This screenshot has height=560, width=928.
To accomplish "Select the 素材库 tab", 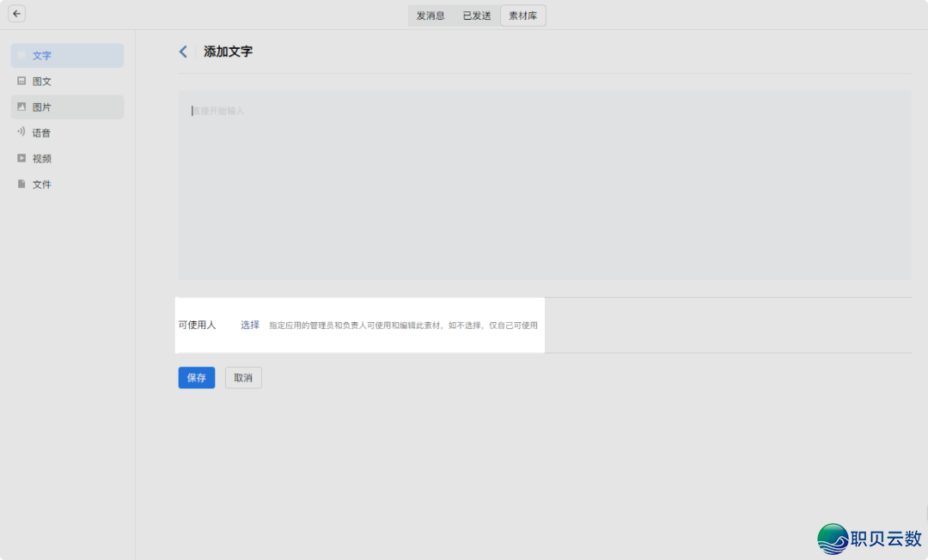I will click(x=522, y=15).
